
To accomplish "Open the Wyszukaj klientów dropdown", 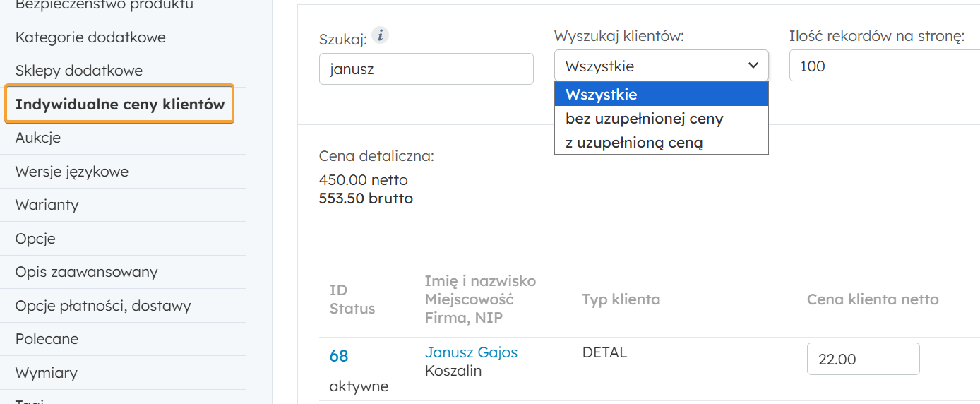I will point(661,66).
